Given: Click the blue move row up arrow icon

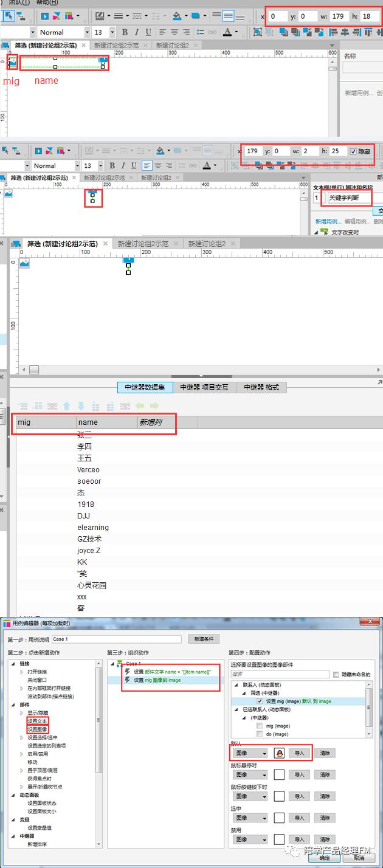Looking at the screenshot, I should pyautogui.click(x=67, y=405).
